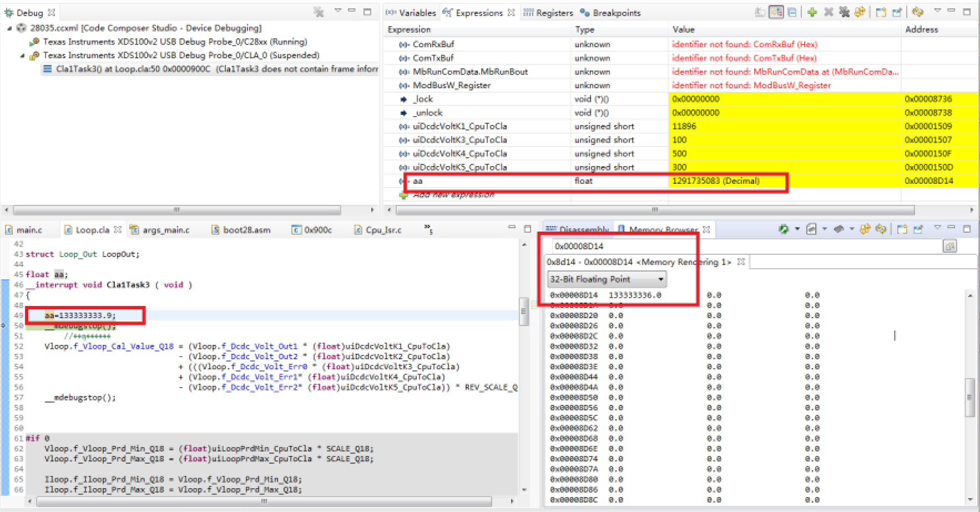Click Memory Browser continuous refresh icon
This screenshot has width=980, height=512.
click(x=865, y=229)
